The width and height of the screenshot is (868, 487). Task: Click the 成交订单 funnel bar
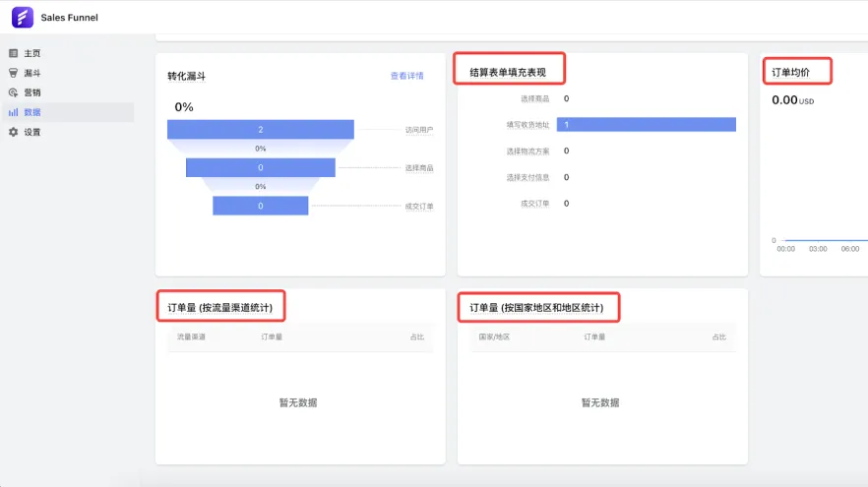pyautogui.click(x=261, y=206)
